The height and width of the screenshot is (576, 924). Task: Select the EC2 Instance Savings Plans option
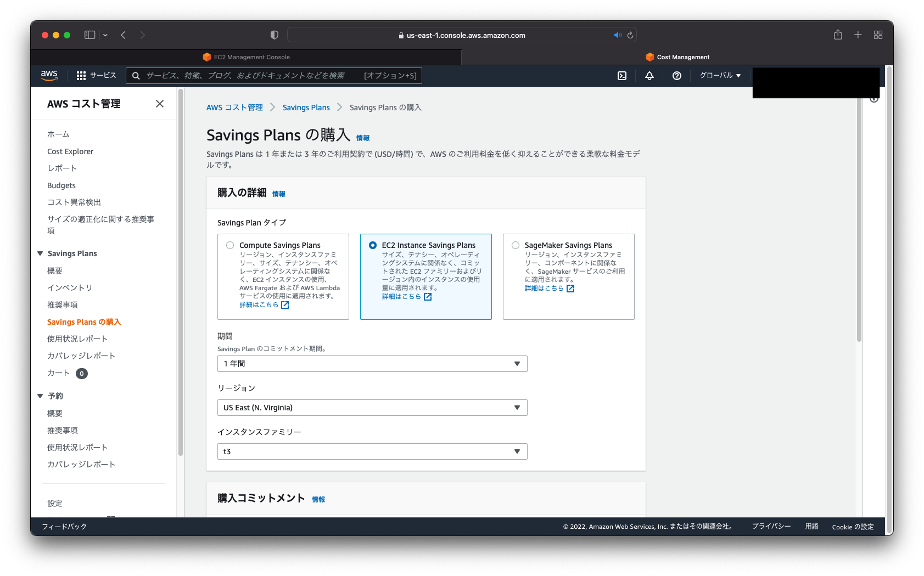tap(373, 245)
